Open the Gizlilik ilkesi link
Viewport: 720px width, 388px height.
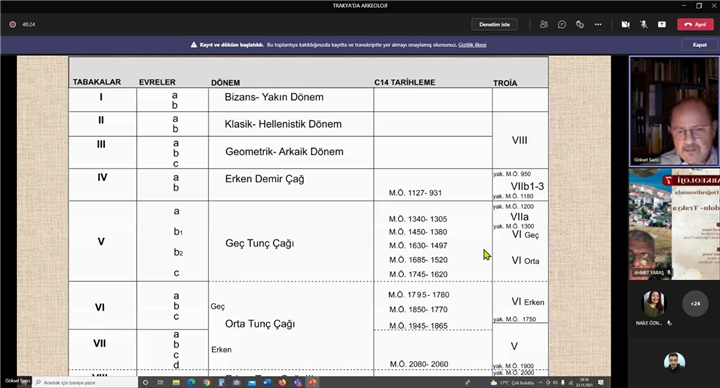coord(472,45)
